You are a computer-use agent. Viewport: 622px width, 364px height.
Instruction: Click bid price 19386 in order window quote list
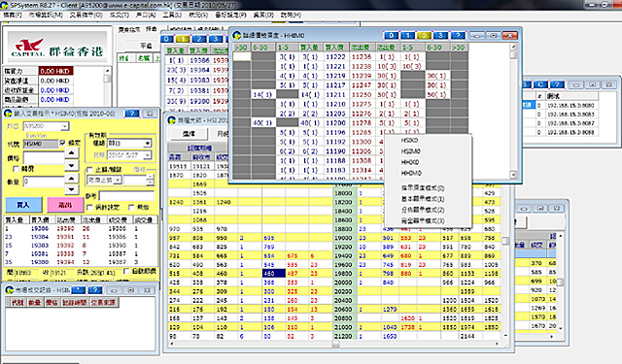click(40, 228)
